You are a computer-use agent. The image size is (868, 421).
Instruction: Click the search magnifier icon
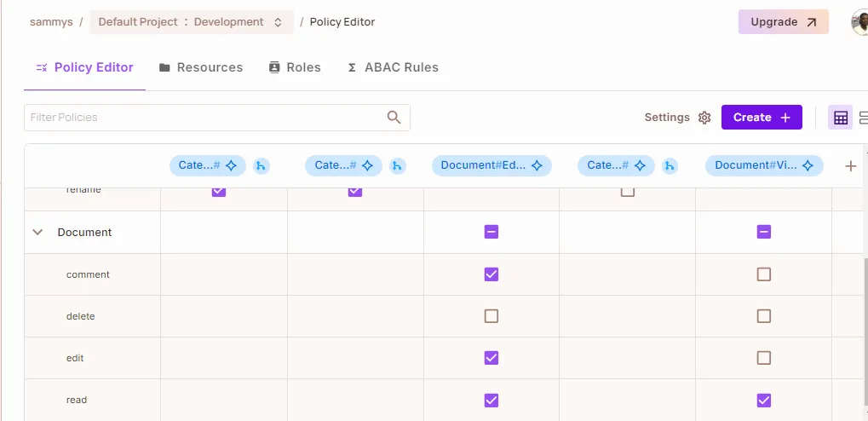click(x=394, y=118)
